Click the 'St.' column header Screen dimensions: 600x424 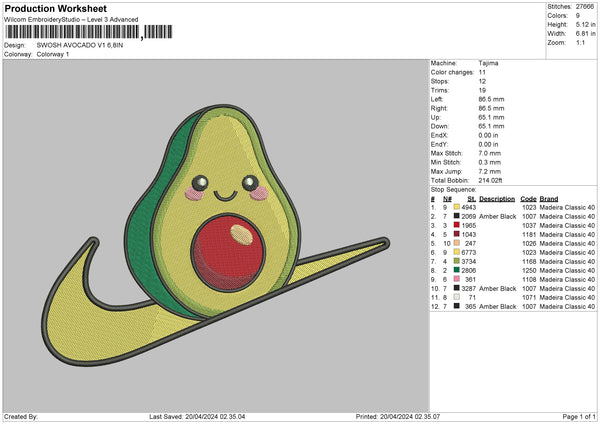pos(471,199)
